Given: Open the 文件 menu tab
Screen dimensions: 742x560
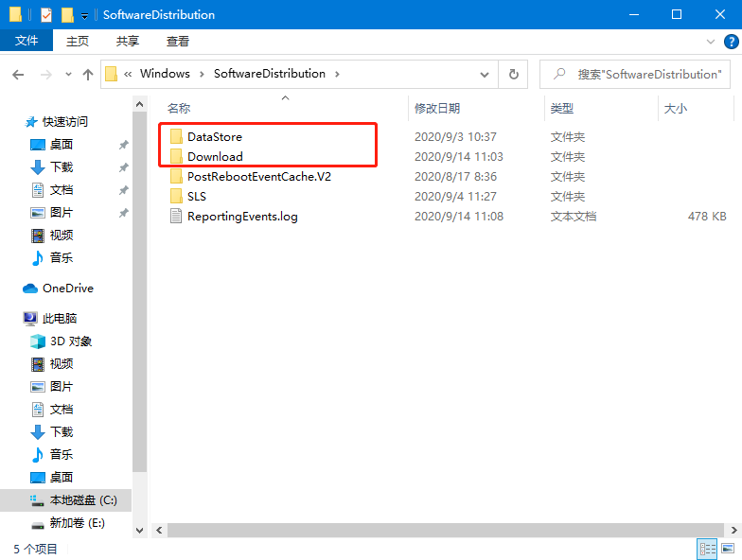Looking at the screenshot, I should pos(26,41).
